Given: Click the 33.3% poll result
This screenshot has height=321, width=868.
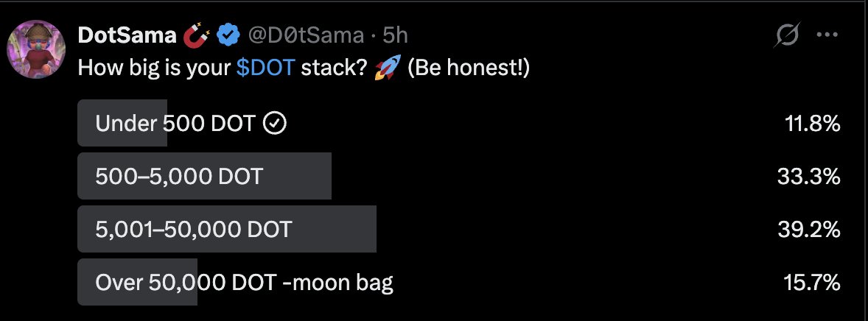Looking at the screenshot, I should [809, 177].
